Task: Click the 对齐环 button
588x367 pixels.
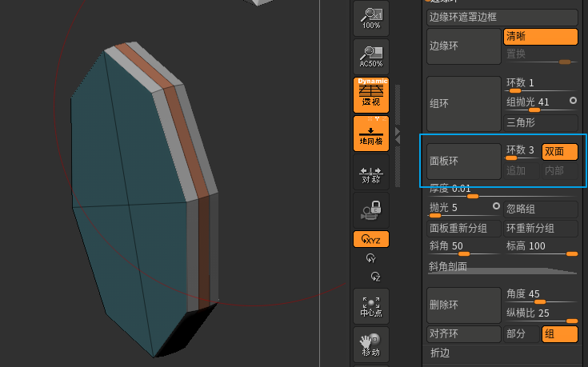Action: pos(464,334)
